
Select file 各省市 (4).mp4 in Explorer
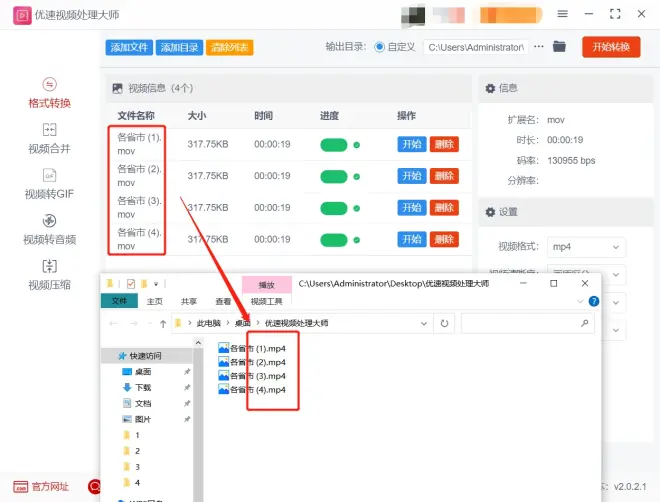tap(252, 390)
